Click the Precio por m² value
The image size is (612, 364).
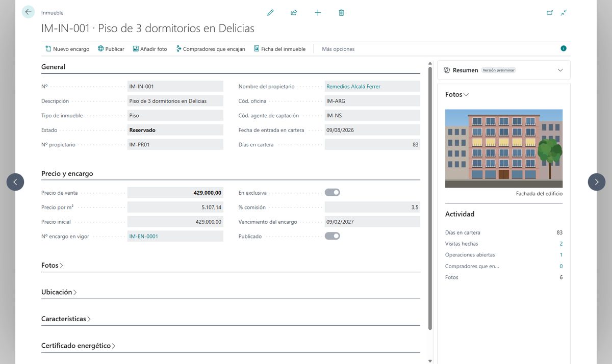point(175,207)
